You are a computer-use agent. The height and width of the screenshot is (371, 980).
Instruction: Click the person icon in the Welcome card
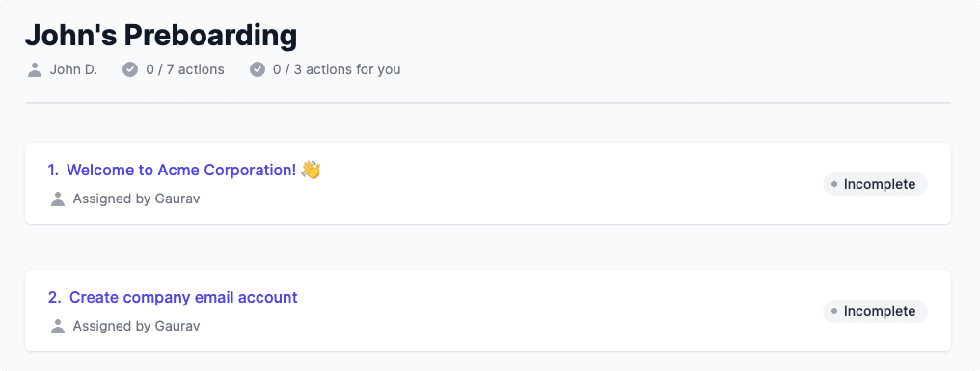58,199
